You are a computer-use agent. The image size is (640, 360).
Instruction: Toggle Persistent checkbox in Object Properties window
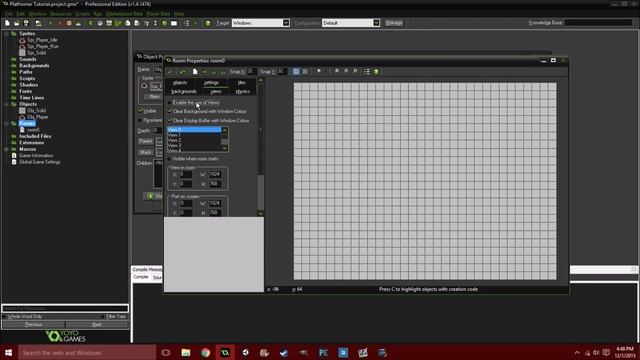pyautogui.click(x=140, y=120)
